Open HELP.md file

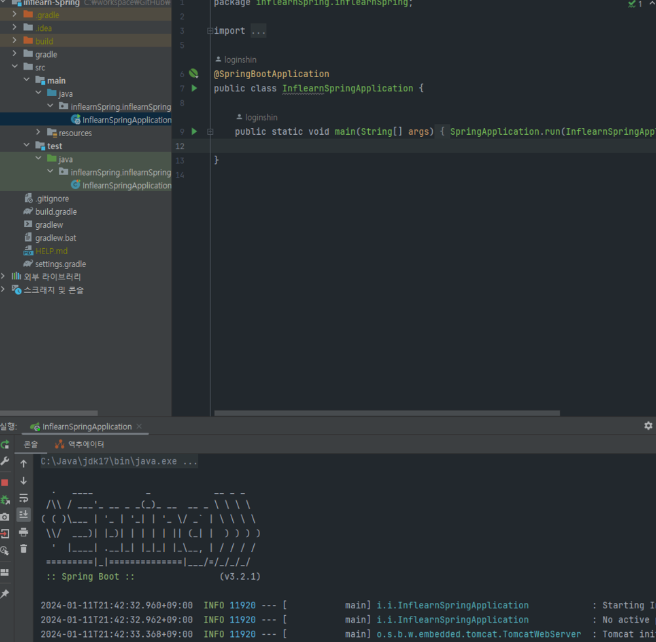51,251
